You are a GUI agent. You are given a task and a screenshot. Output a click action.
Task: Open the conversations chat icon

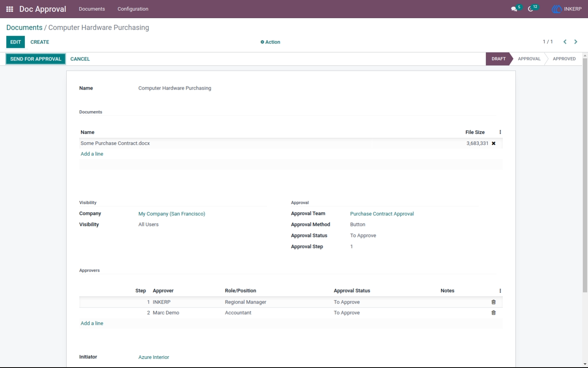(514, 9)
